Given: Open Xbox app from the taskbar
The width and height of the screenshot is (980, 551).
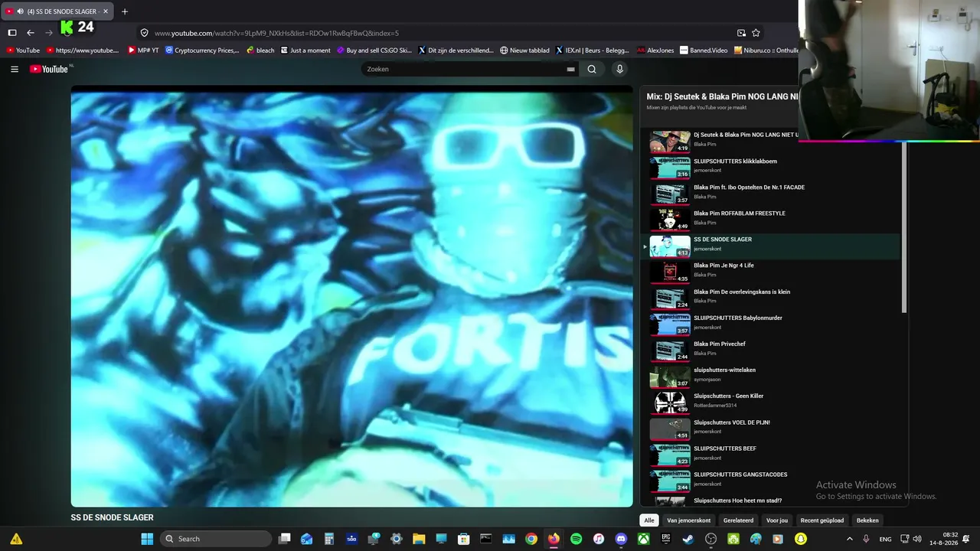Looking at the screenshot, I should click(644, 539).
